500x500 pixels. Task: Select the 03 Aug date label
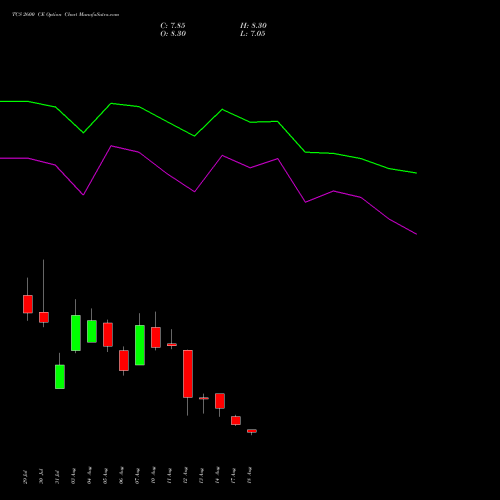pos(74,476)
